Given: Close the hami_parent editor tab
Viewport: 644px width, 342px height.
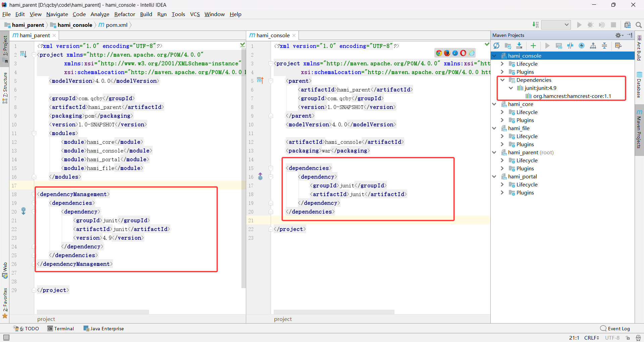Looking at the screenshot, I should click(x=54, y=35).
